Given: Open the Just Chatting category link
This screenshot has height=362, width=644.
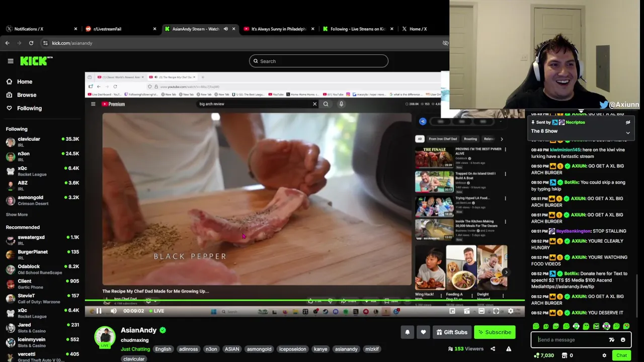Looking at the screenshot, I should pyautogui.click(x=135, y=349).
